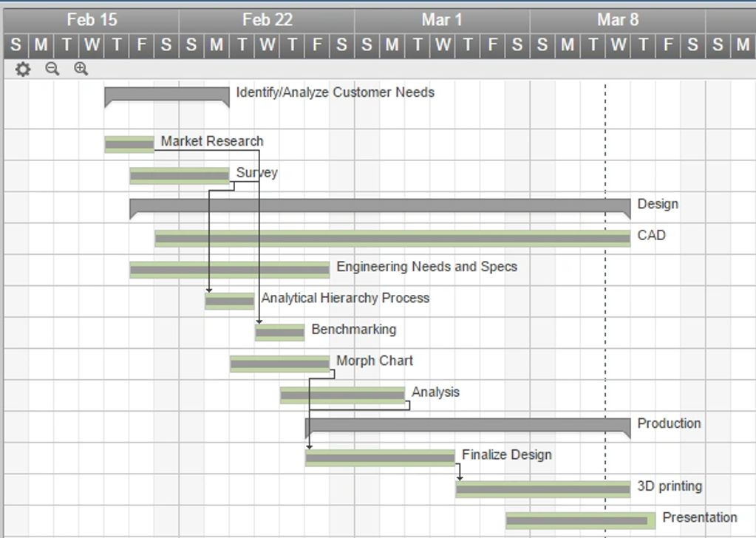Click the Identify/Analyze Customer Needs summary bar

coord(166,94)
